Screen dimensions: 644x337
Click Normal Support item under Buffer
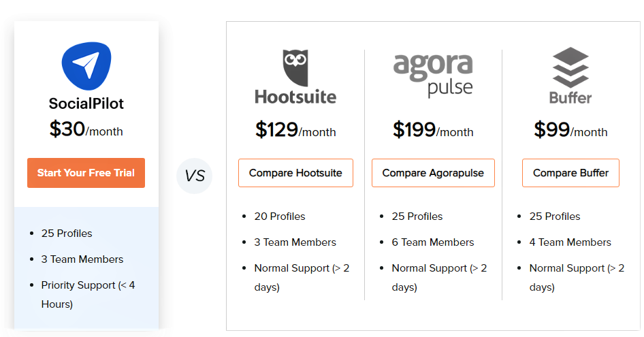click(x=577, y=277)
